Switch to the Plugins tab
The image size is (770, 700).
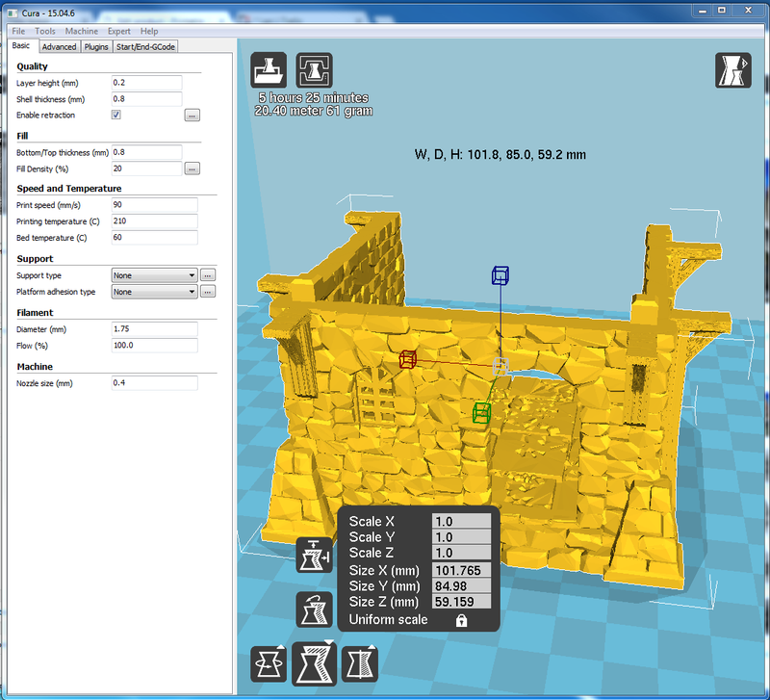(x=96, y=46)
